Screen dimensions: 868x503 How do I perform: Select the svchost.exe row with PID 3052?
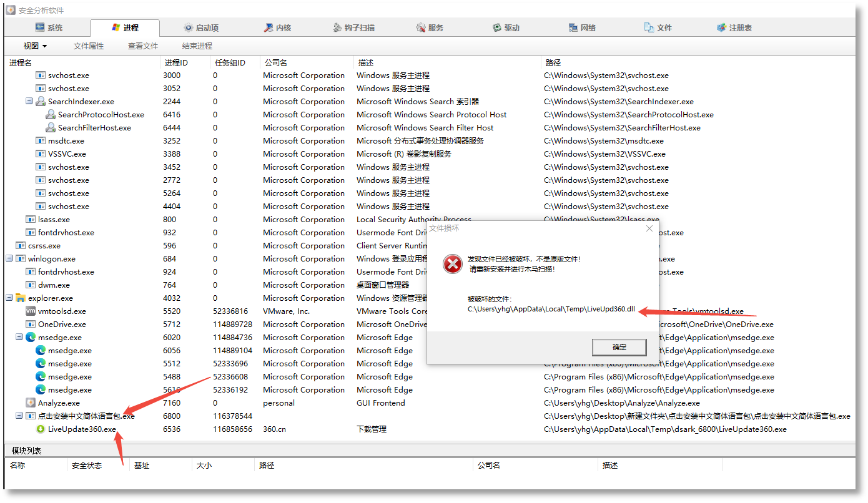[430, 88]
